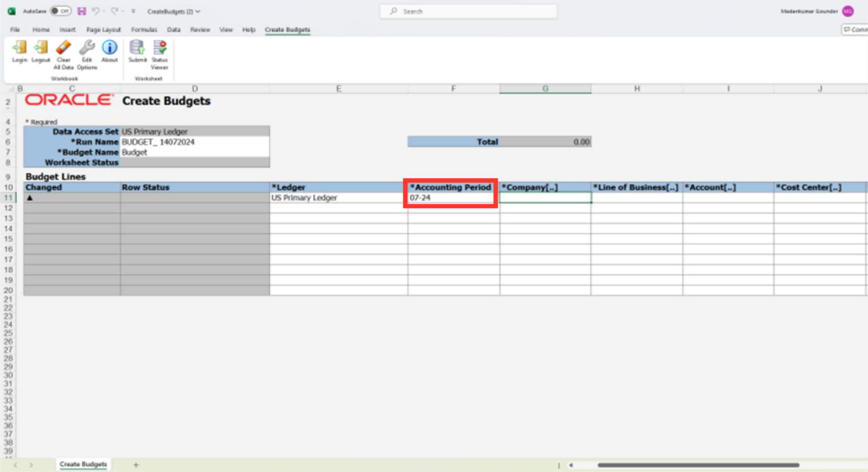
Task: Open the About info icon
Action: pyautogui.click(x=110, y=48)
